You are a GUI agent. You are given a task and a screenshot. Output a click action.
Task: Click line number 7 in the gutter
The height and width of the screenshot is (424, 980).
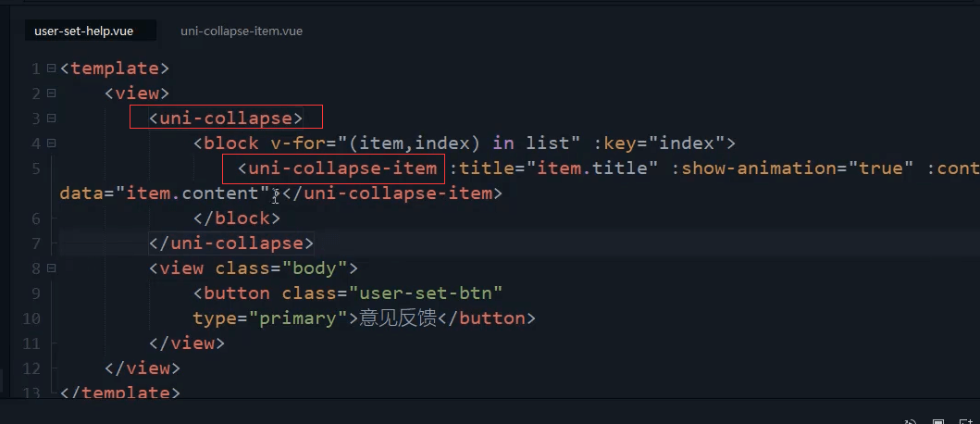click(35, 243)
